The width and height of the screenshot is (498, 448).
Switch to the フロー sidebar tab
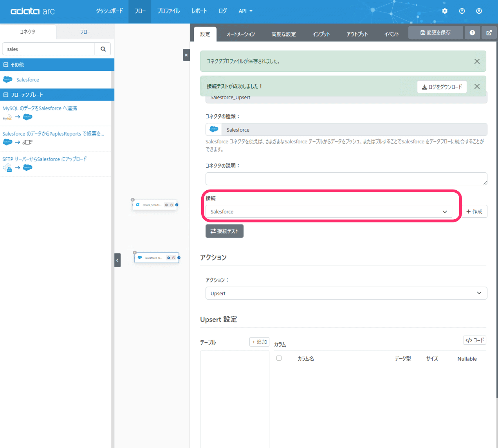(x=85, y=32)
